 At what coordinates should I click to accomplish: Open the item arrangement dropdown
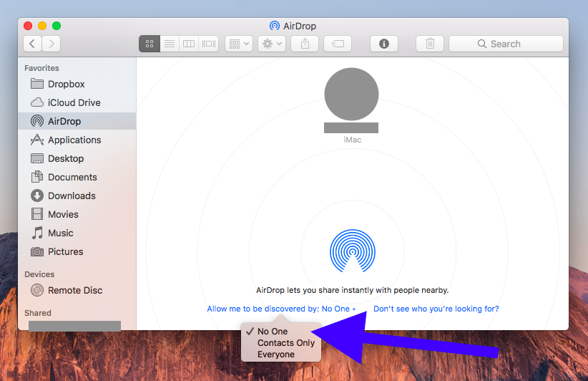(x=239, y=44)
